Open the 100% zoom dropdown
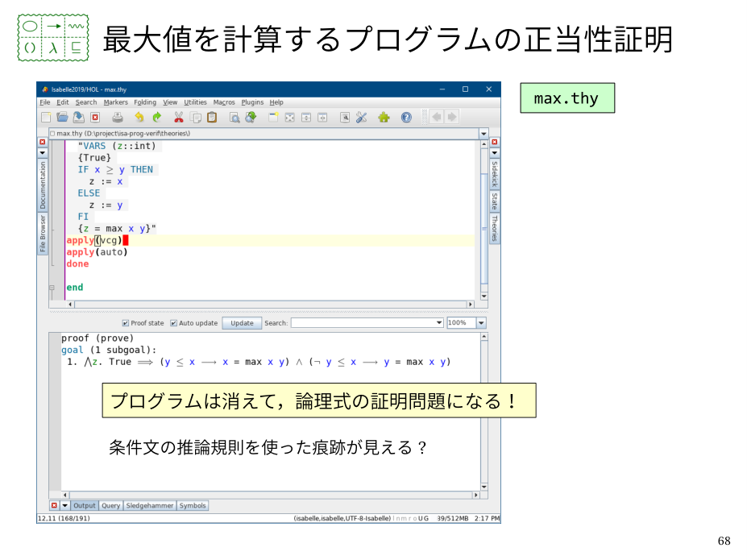This screenshot has width=747, height=560. click(481, 323)
